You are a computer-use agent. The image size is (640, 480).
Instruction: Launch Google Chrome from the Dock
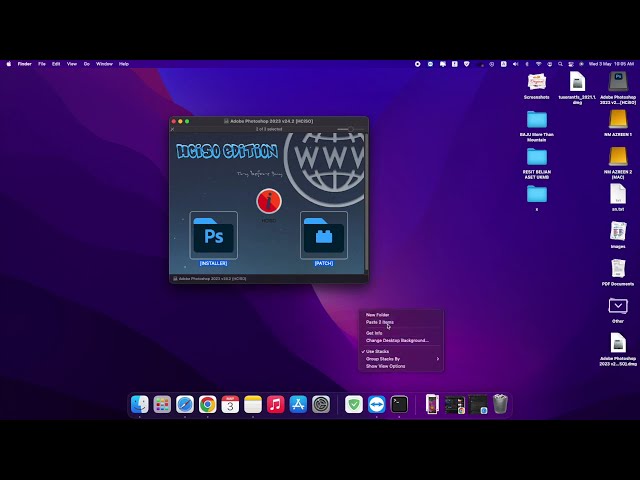(x=208, y=404)
